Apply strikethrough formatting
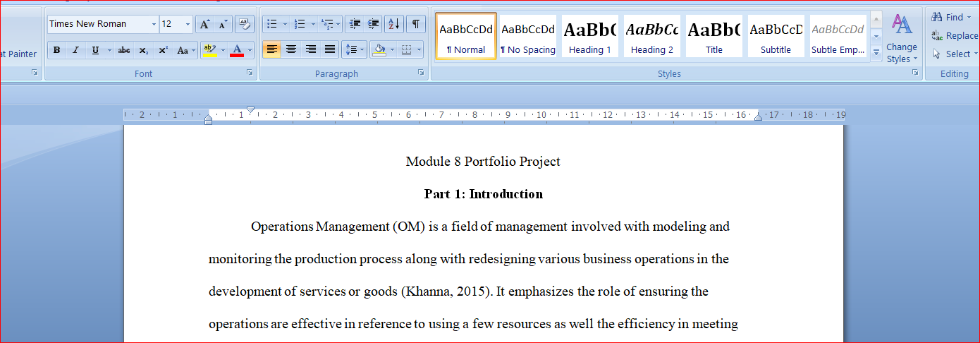Viewport: 980px width, 343px height. click(x=124, y=50)
